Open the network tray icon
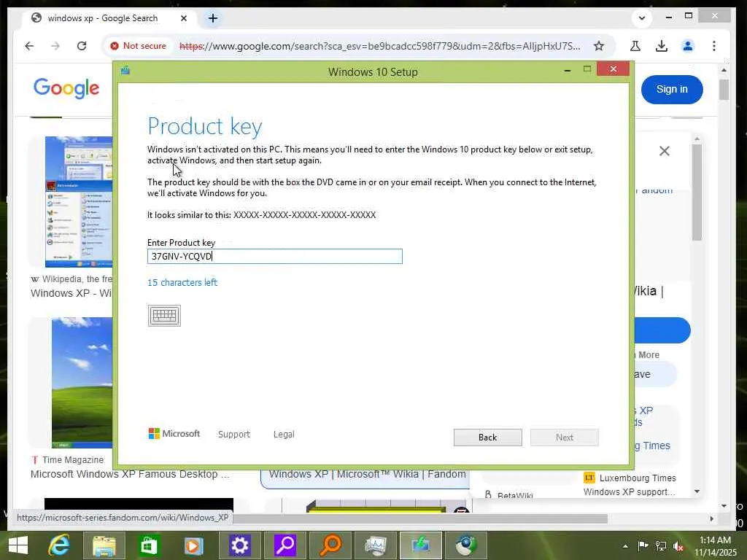Viewport: 747px width, 560px height. point(661,546)
